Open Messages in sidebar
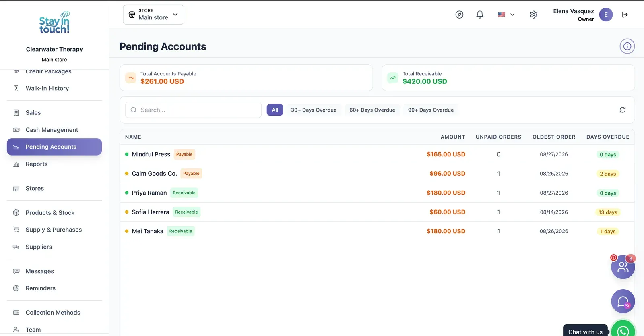Image resolution: width=644 pixels, height=336 pixels. pyautogui.click(x=54, y=271)
